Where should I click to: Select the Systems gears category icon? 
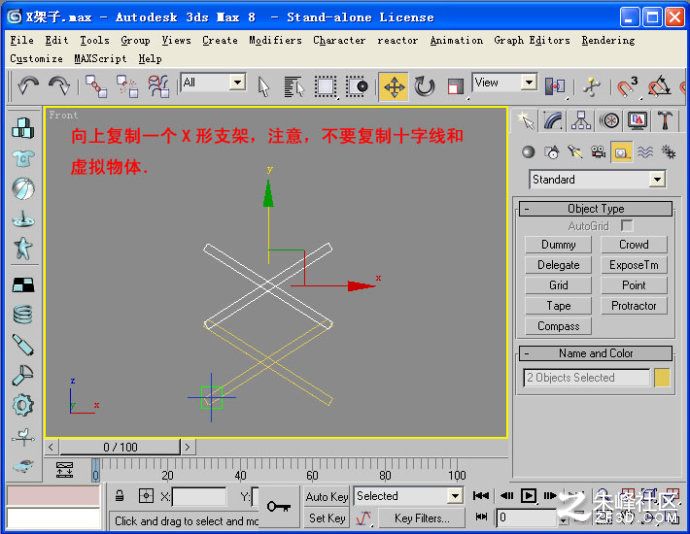(668, 152)
